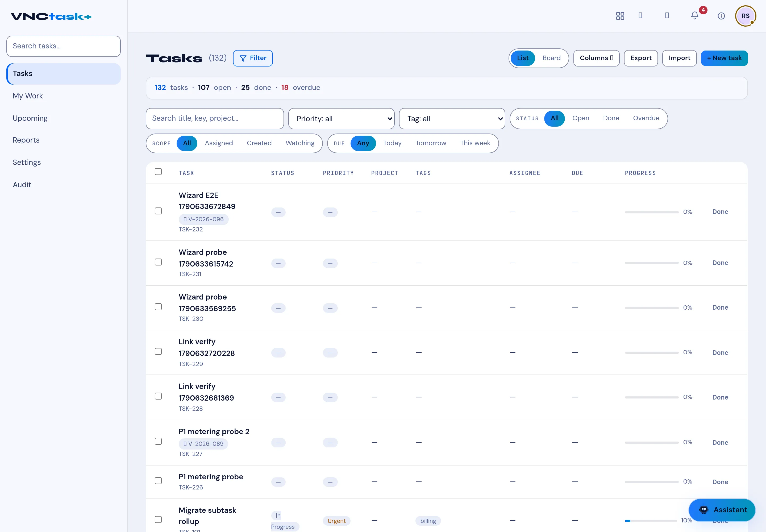Viewport: 766px width, 532px height.
Task: Click the Migrate subtask rollup progress bar
Action: click(x=651, y=521)
